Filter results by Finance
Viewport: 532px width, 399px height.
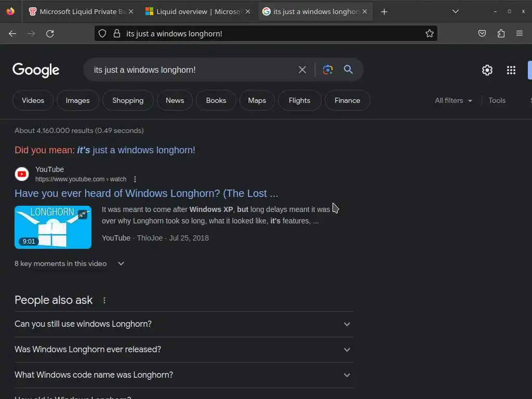pyautogui.click(x=348, y=100)
